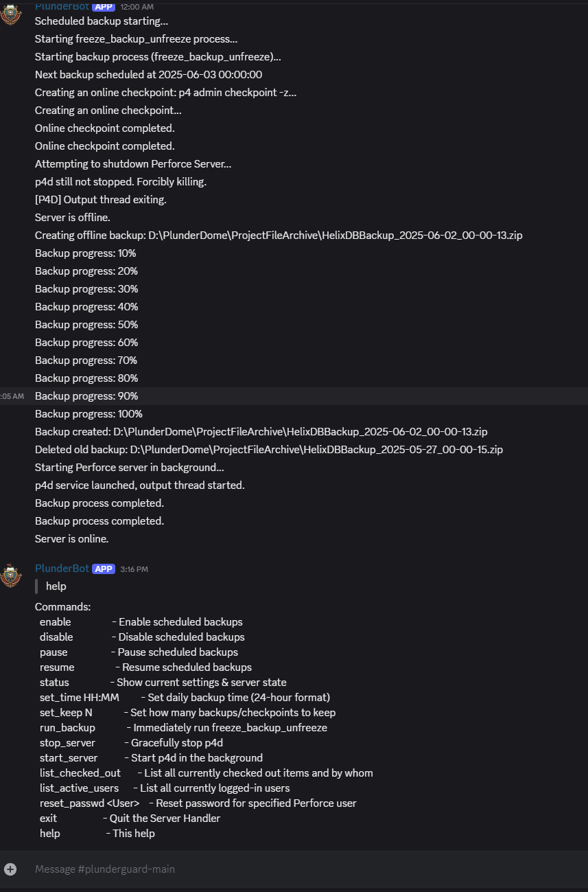The image size is (588, 892).
Task: Click PlunderBot avatar on the backup log message
Action: [x=11, y=13]
